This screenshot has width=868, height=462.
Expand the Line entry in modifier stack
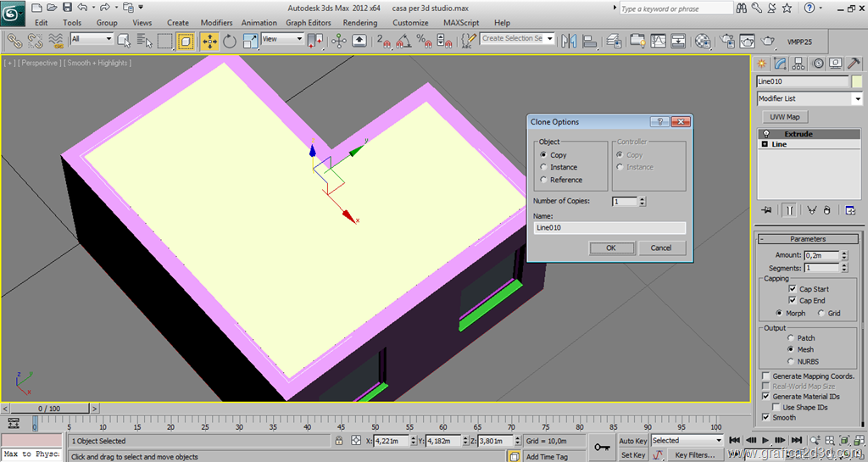[765, 144]
